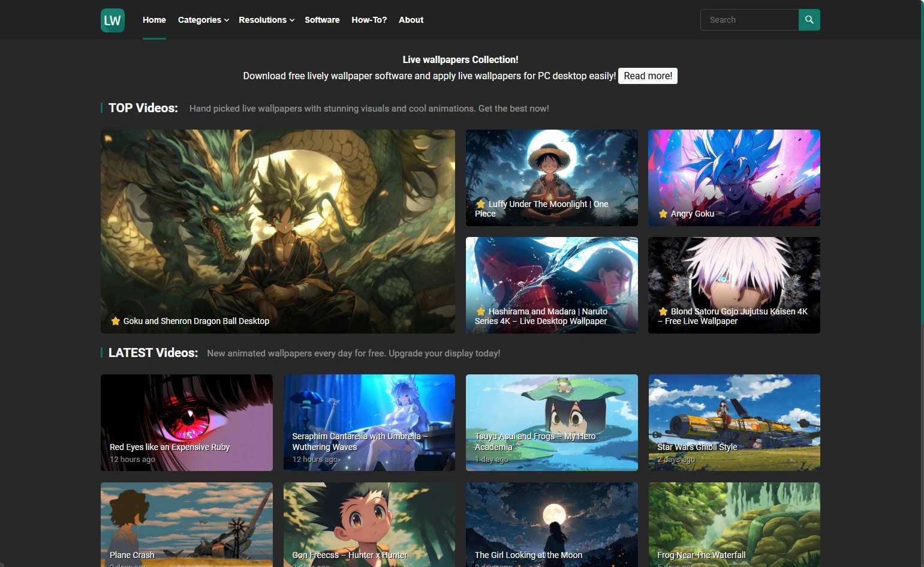Click star icon on Angry Goku
Screen dimensions: 924x567
click(663, 214)
